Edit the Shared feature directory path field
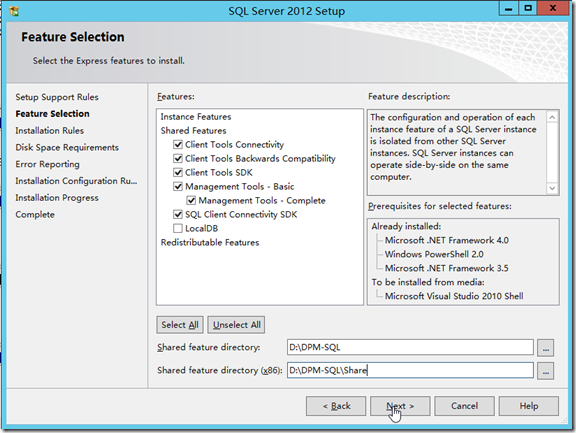Image resolution: width=576 pixels, height=433 pixels. [410, 347]
